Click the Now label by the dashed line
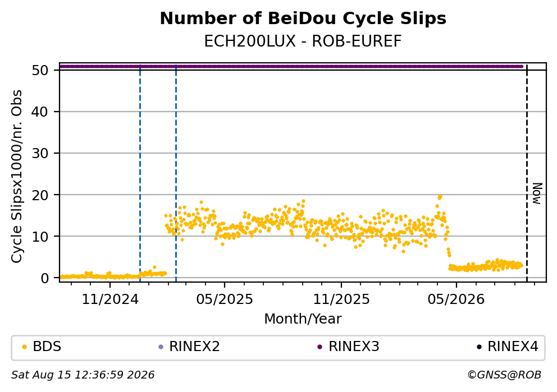557x392 pixels. (537, 193)
